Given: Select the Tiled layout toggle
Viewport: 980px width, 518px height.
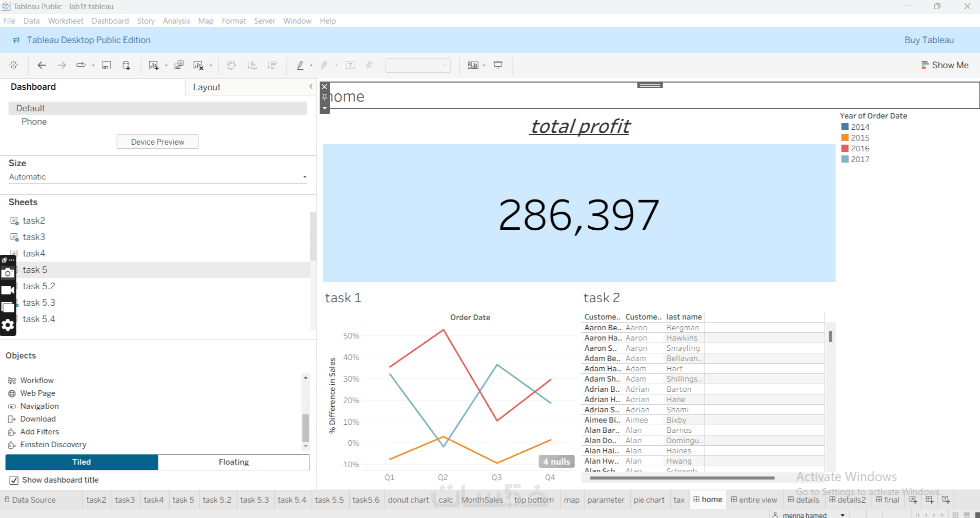Looking at the screenshot, I should 82,462.
